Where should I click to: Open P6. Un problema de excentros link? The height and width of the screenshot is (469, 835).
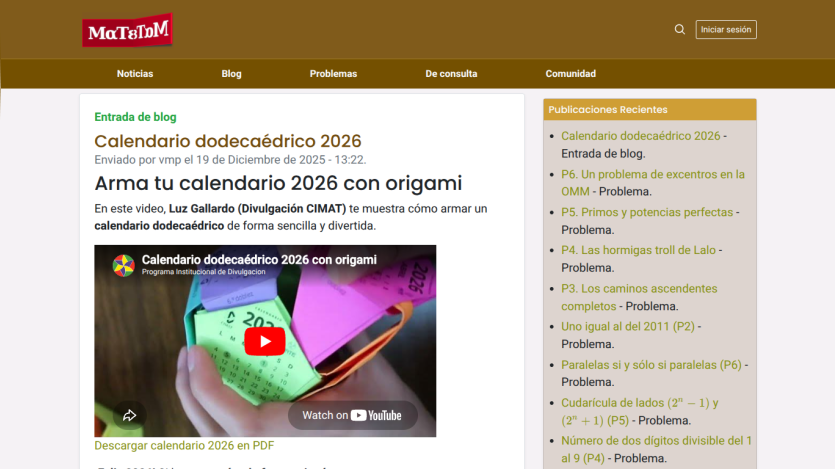pyautogui.click(x=653, y=183)
